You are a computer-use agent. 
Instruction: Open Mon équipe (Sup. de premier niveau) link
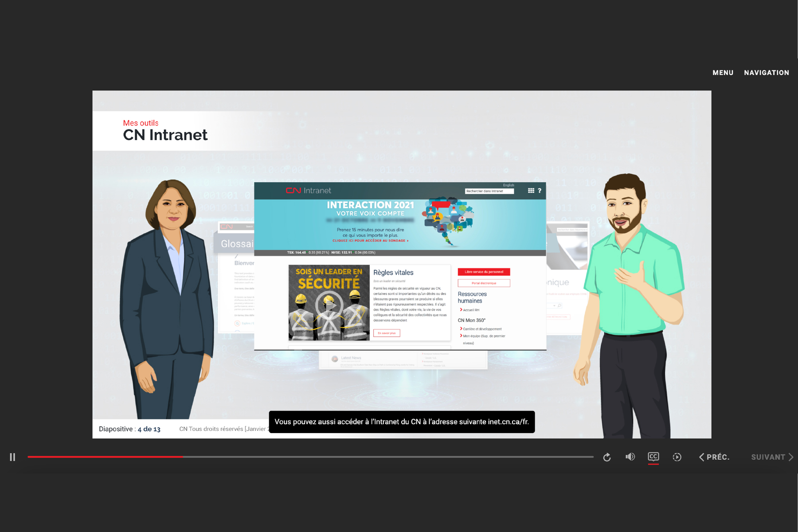[483, 339]
